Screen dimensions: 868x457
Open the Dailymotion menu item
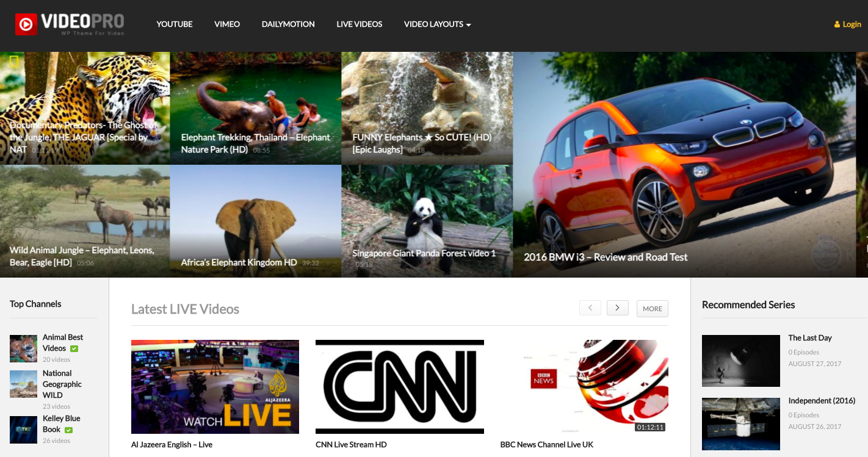click(288, 24)
